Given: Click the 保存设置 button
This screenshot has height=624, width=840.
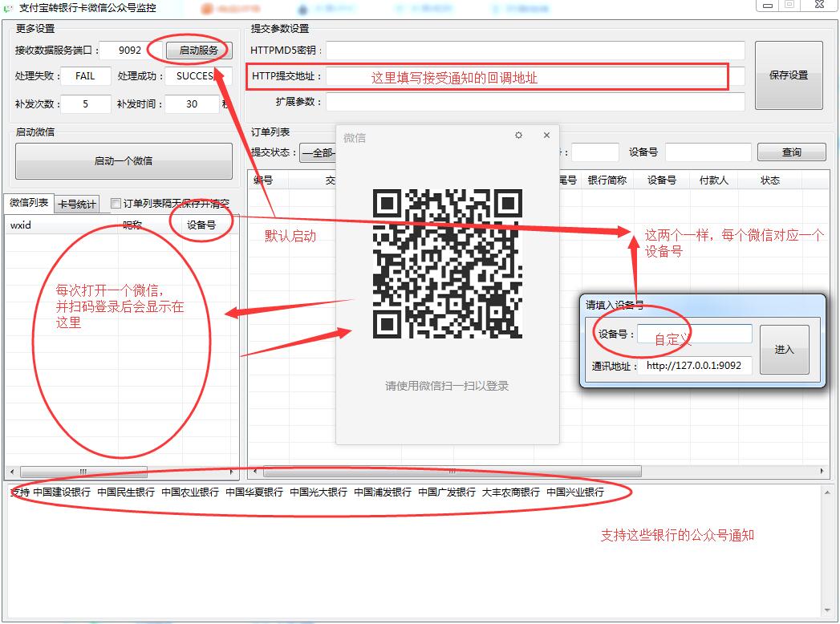Looking at the screenshot, I should click(x=789, y=75).
